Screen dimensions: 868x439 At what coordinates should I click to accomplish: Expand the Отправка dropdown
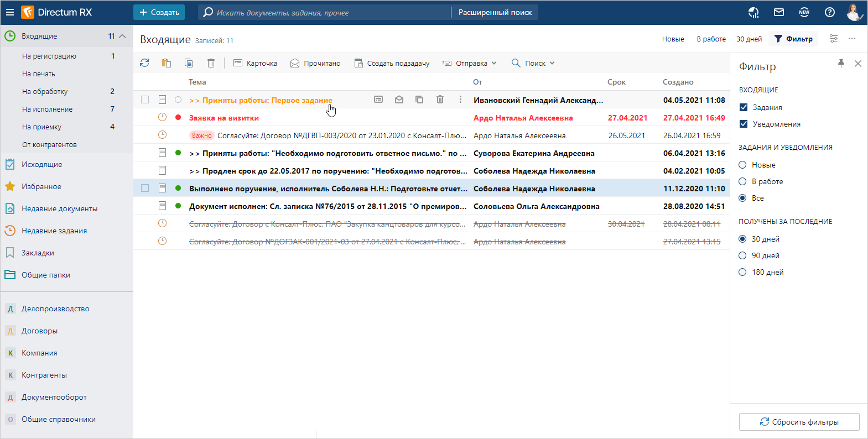(x=470, y=63)
